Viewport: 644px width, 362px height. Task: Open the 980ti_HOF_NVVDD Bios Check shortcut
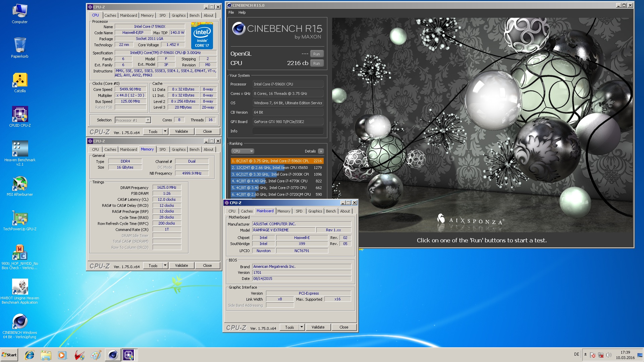20,257
